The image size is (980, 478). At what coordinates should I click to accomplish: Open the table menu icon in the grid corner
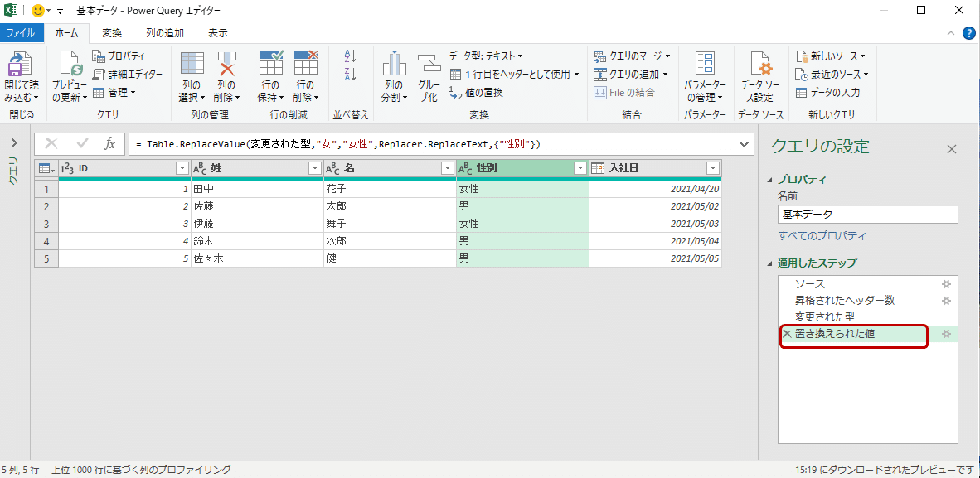click(46, 168)
